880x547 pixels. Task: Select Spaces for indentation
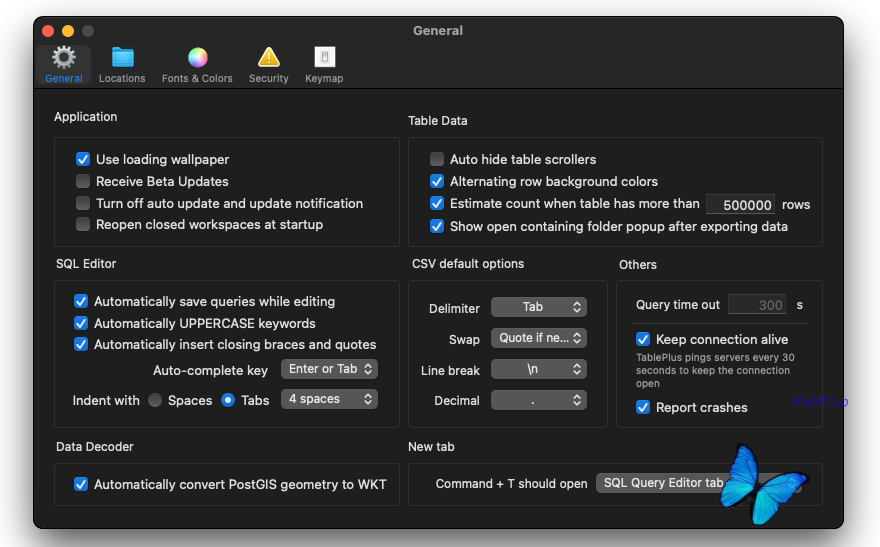click(155, 400)
